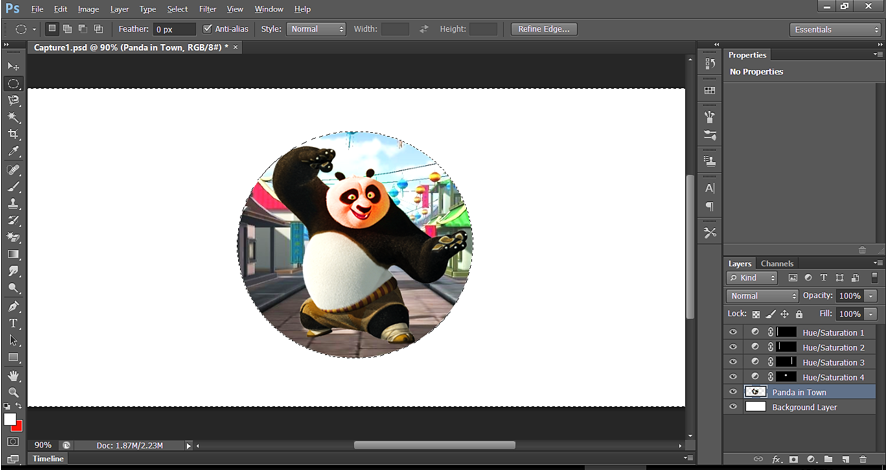Open the Paragraph panel icon

[x=710, y=206]
